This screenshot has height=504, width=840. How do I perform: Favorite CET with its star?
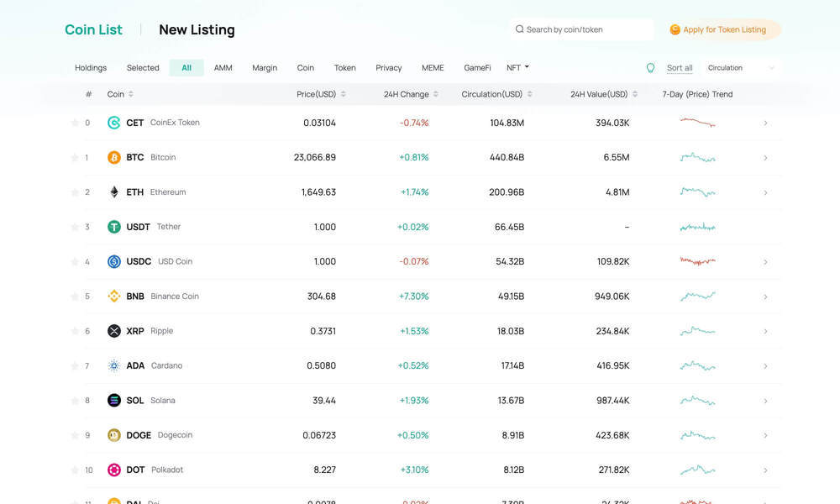[x=75, y=123]
